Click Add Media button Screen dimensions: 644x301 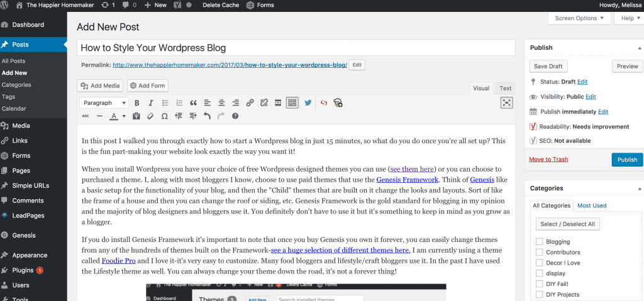click(100, 86)
